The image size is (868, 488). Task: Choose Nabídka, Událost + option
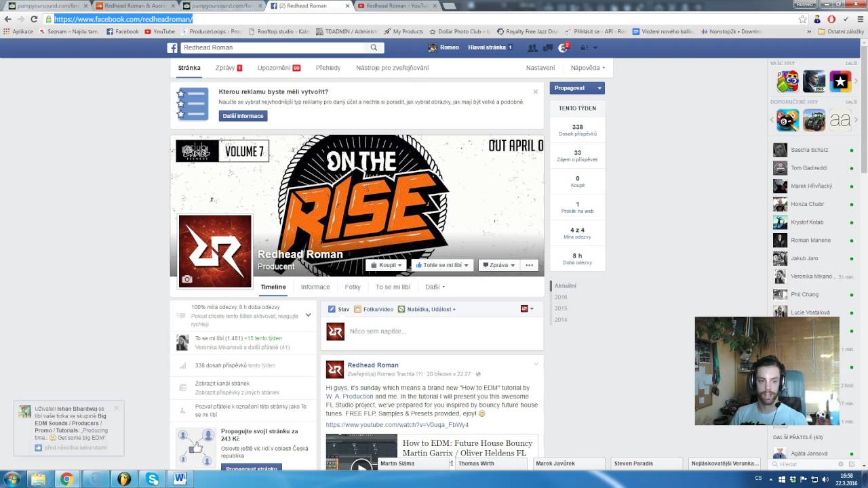(x=427, y=309)
